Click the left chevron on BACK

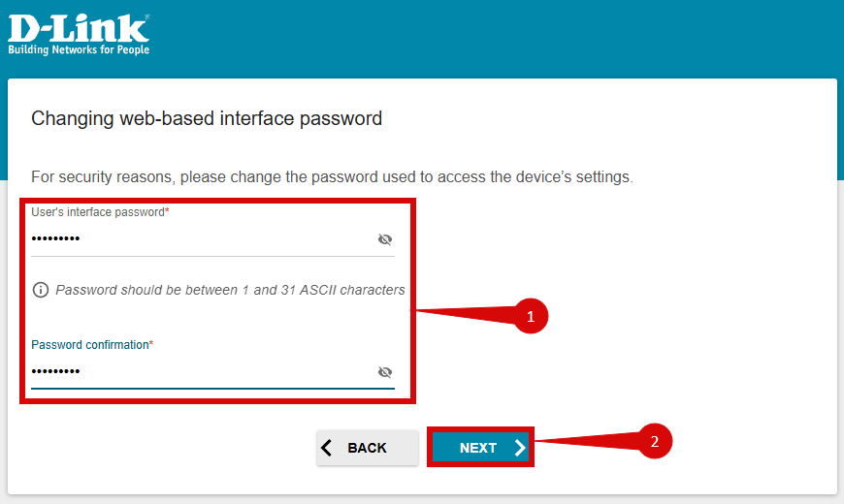(x=327, y=448)
